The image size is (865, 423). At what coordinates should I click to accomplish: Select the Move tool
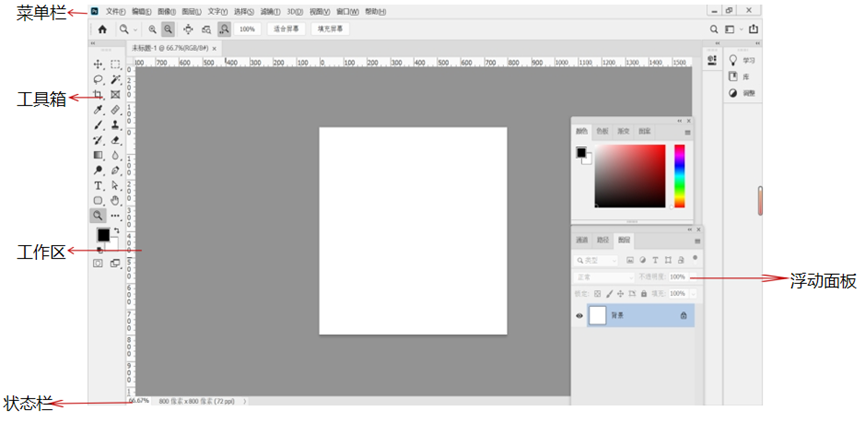click(x=98, y=64)
